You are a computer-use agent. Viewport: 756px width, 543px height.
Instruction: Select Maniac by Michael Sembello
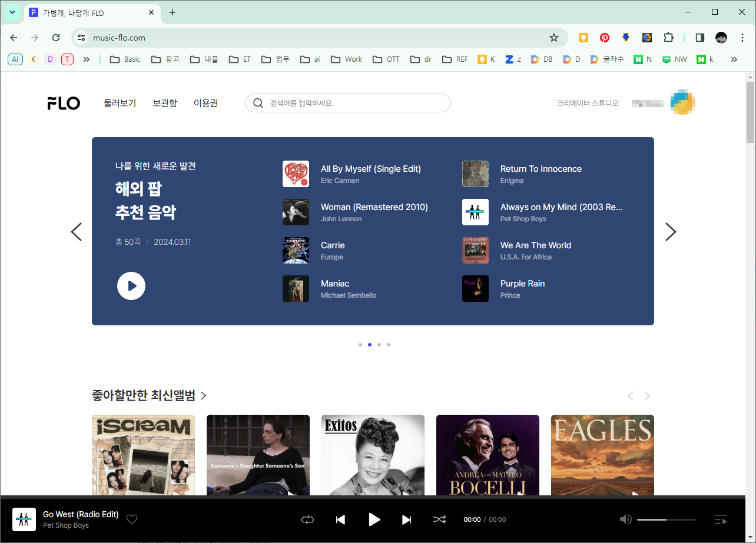(x=335, y=284)
